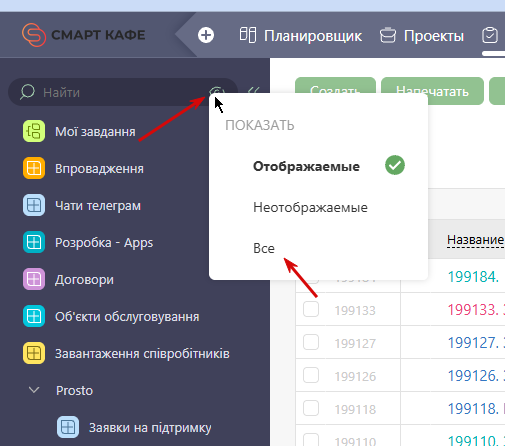Click the Заявки на підтримку icon

tap(68, 427)
